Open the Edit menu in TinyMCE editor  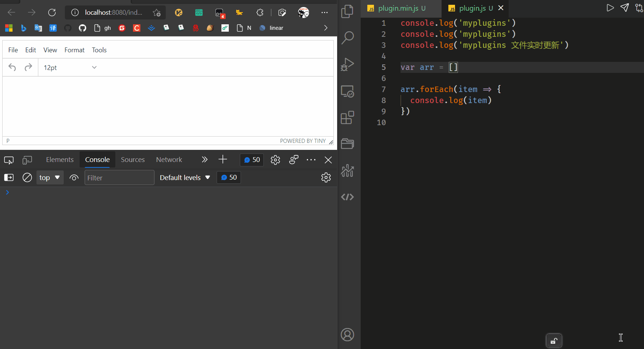point(31,50)
